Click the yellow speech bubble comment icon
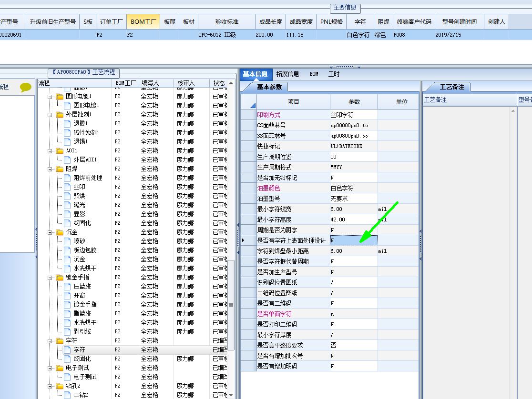Viewport: 532px width, 399px height. [26, 88]
